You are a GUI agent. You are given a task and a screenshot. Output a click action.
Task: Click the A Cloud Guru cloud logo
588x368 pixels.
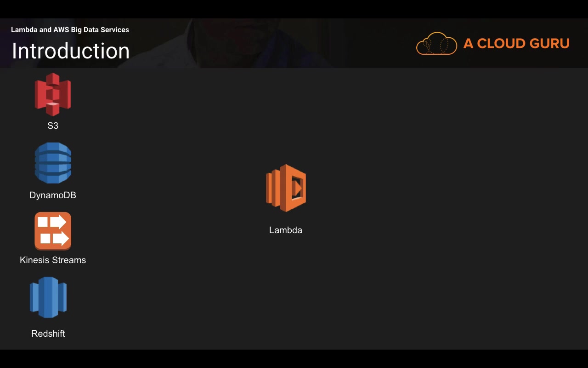(436, 44)
